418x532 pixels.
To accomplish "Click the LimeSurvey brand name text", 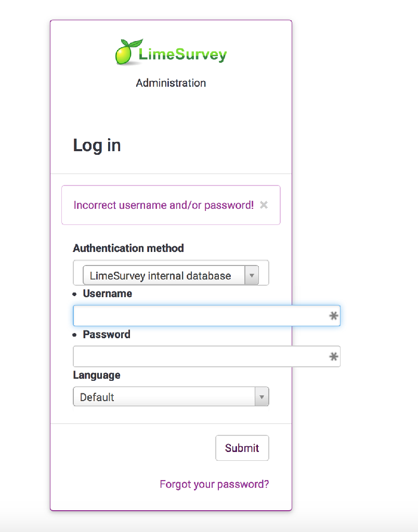I will point(182,55).
